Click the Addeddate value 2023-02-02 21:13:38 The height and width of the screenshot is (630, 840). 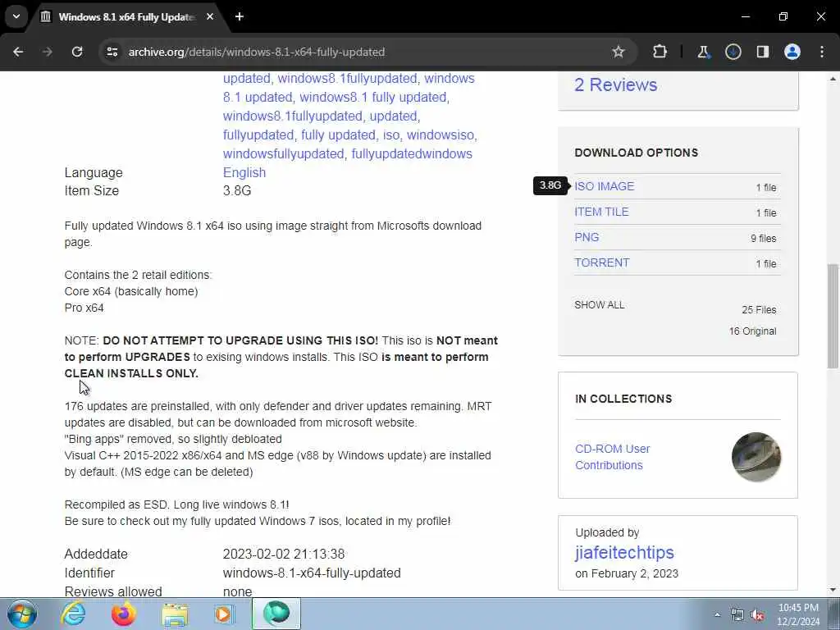click(x=284, y=554)
